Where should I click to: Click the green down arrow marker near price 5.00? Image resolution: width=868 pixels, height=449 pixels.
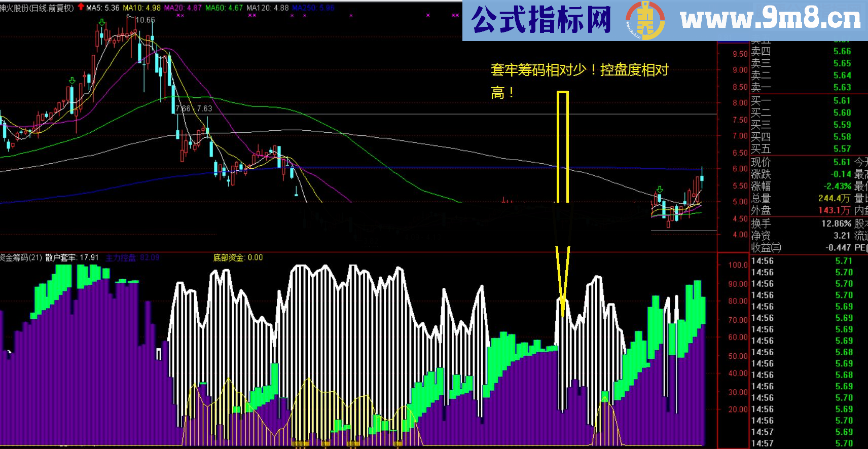659,190
